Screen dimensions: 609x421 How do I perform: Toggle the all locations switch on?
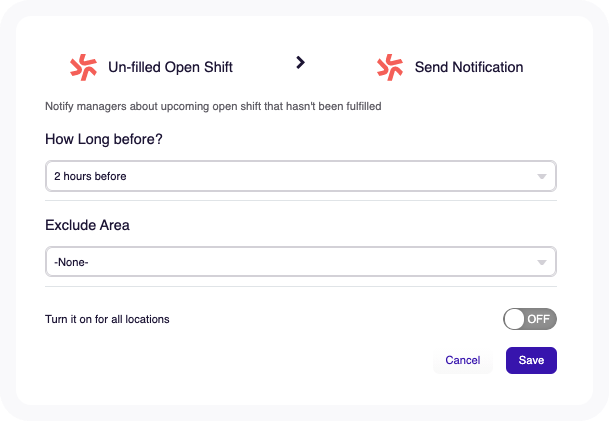(x=530, y=319)
